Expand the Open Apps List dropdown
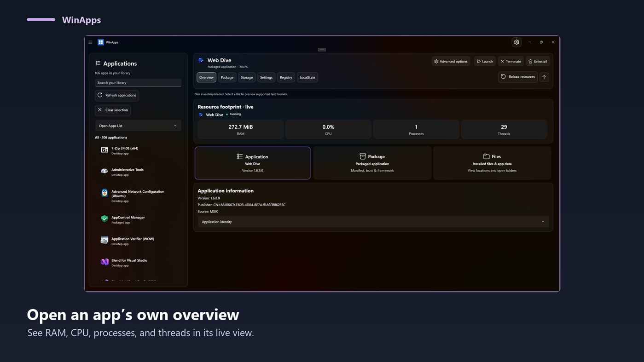The width and height of the screenshot is (644, 362). pos(138,126)
